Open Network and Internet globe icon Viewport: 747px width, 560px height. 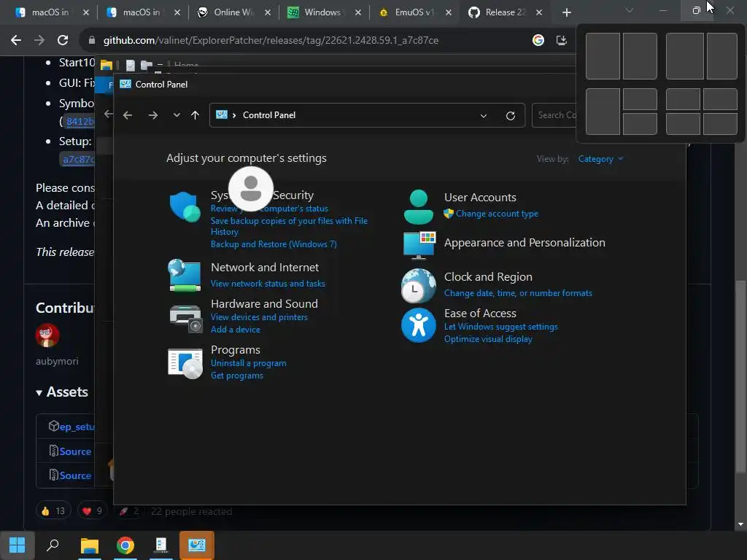click(x=185, y=275)
